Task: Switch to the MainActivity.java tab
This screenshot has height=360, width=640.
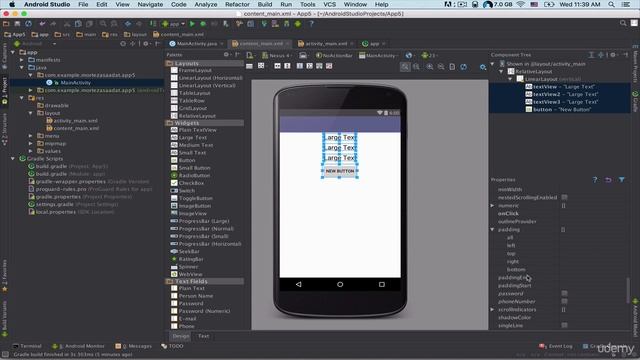Action: 197,44
